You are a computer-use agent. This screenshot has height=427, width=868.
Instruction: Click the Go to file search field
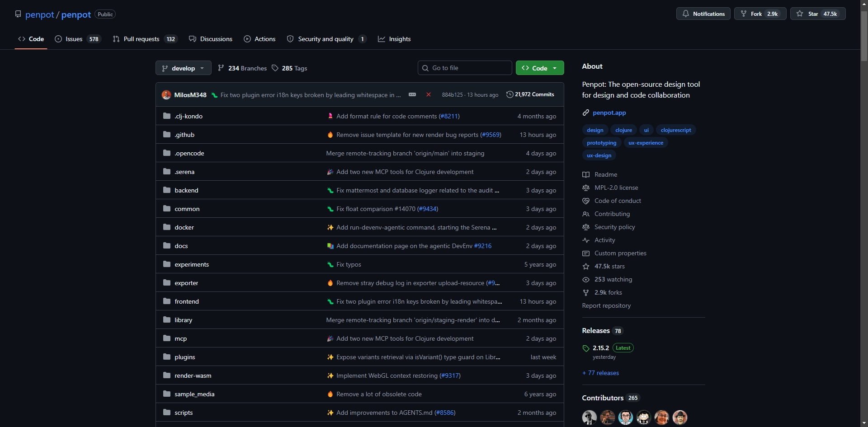[x=465, y=68]
